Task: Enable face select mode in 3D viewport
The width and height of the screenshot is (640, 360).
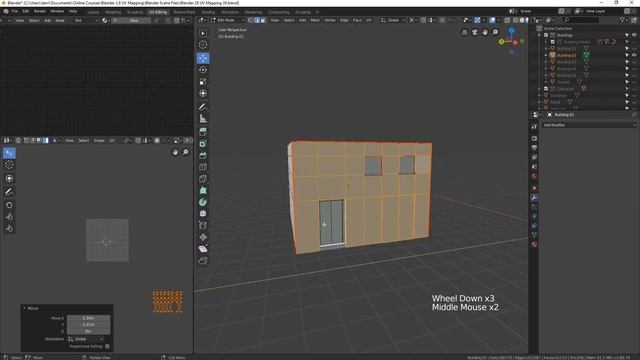Action: (x=263, y=20)
